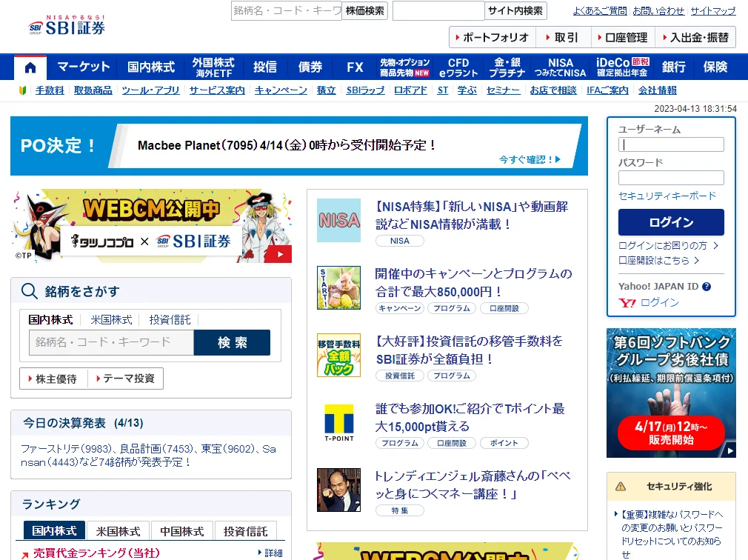Click the campaign START rabbit icon
This screenshot has height=560, width=748.
[338, 287]
